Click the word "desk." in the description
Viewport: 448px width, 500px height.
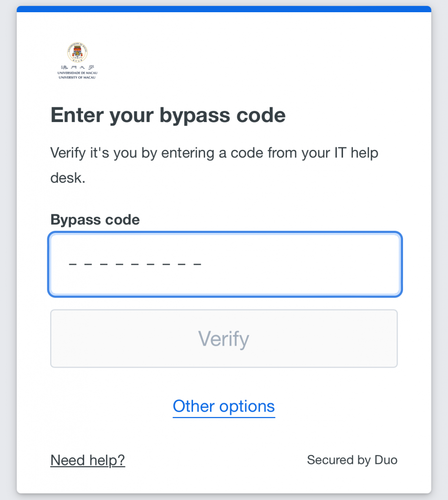[68, 178]
